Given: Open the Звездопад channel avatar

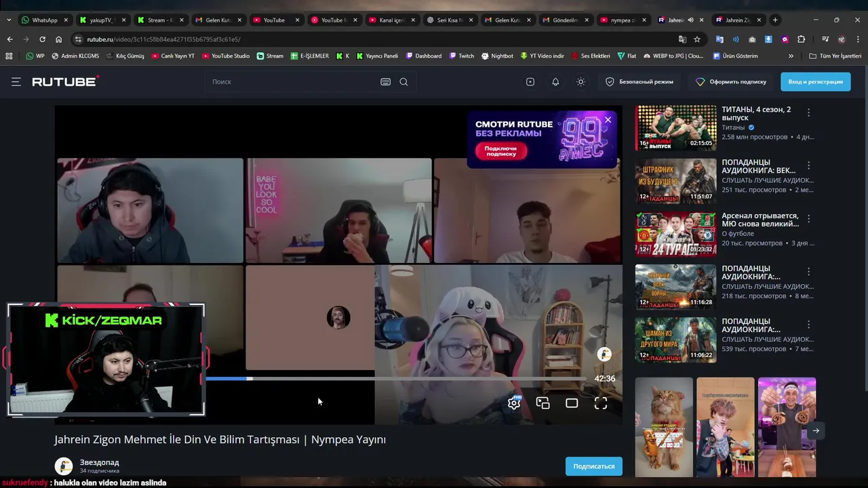Looking at the screenshot, I should tap(64, 466).
